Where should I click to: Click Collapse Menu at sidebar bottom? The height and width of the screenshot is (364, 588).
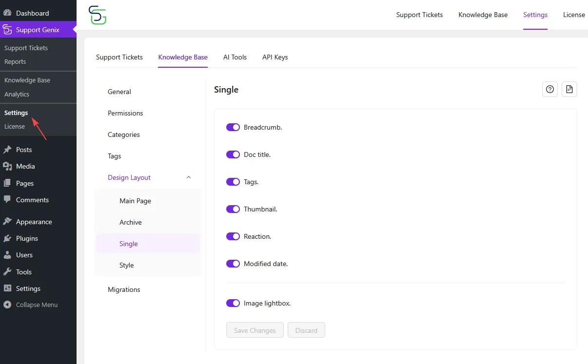click(31, 305)
